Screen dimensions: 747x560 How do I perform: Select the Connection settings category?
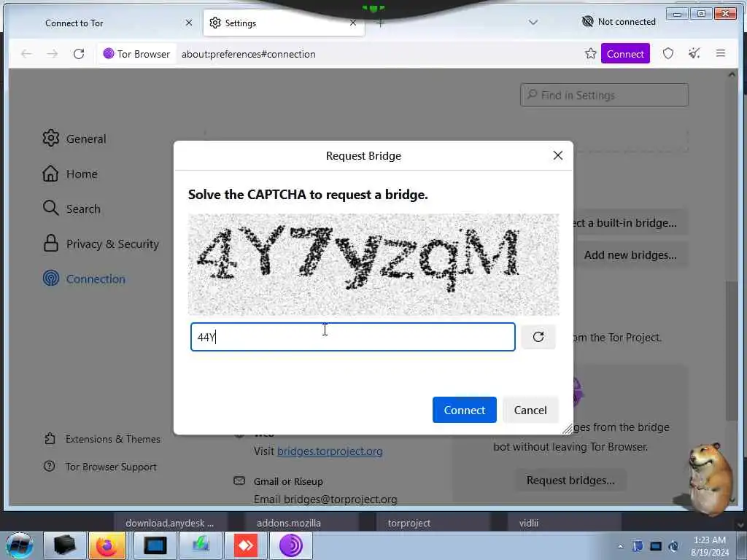(84, 279)
